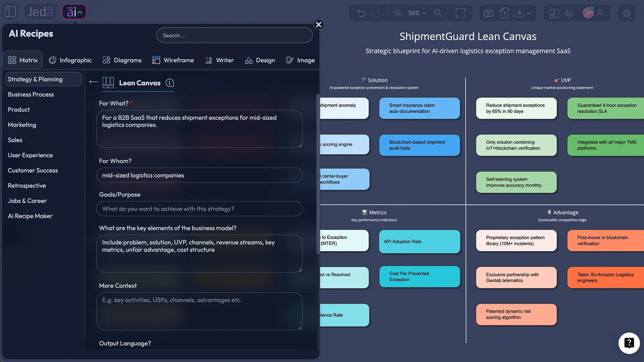Click the camera screenshot icon
644x362 pixels.
click(x=488, y=13)
